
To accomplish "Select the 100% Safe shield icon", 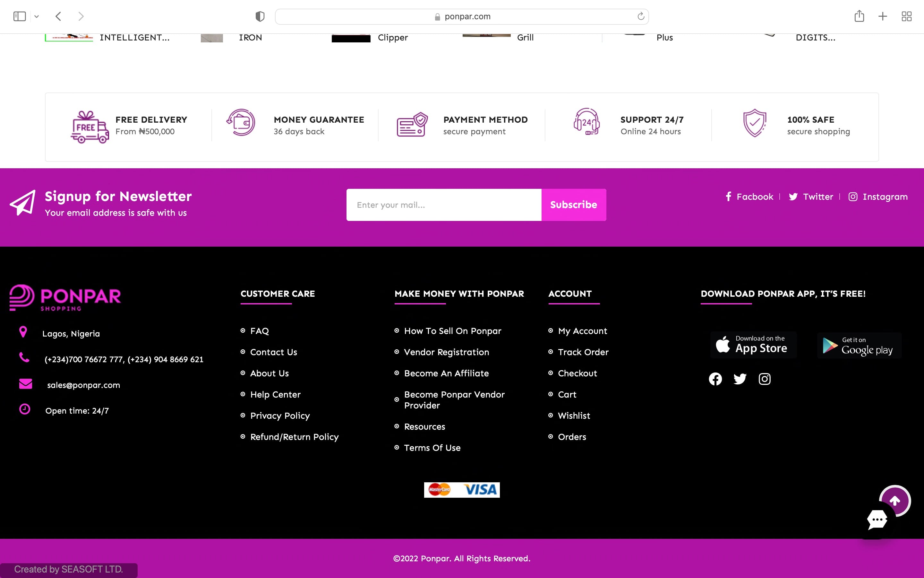I will click(755, 123).
